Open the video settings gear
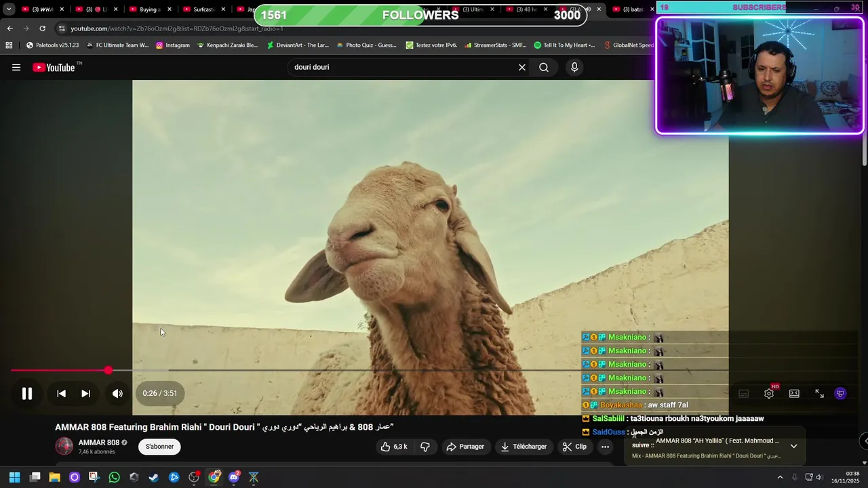 pyautogui.click(x=769, y=393)
